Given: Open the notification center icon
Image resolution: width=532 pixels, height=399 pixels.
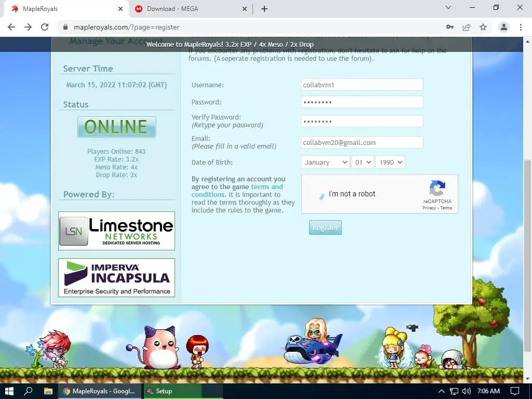Looking at the screenshot, I should tap(515, 391).
